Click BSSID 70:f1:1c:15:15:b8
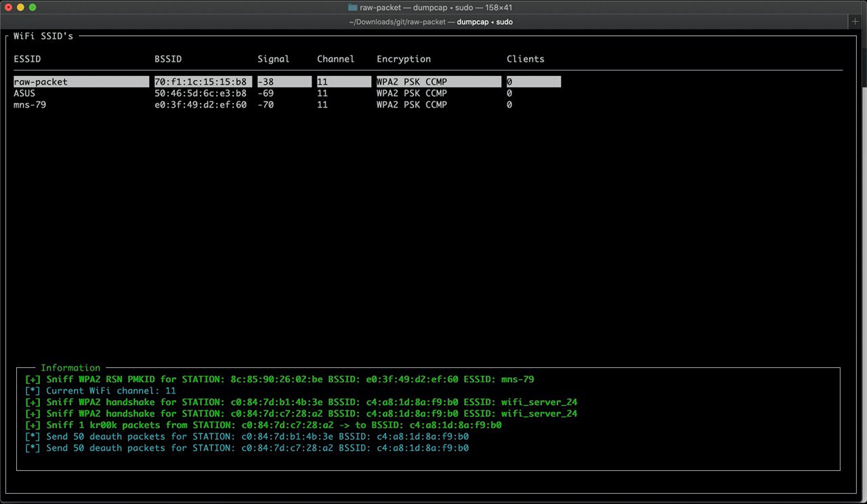The image size is (867, 504). click(x=200, y=82)
